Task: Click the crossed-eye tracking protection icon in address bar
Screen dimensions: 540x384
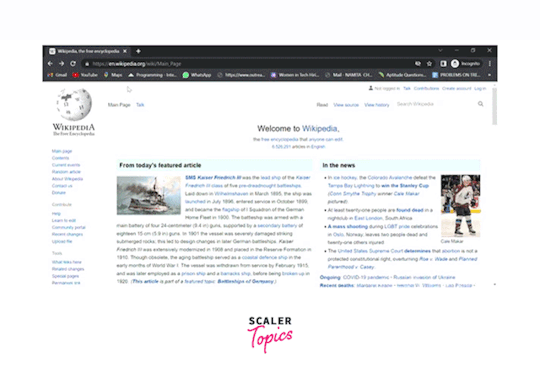Action: (x=418, y=64)
